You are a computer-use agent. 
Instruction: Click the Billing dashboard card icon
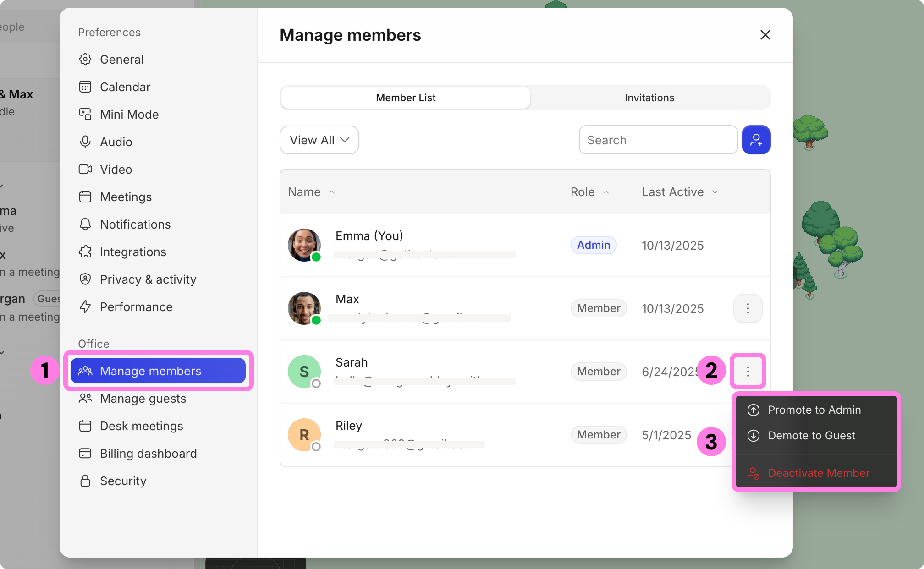coord(85,454)
